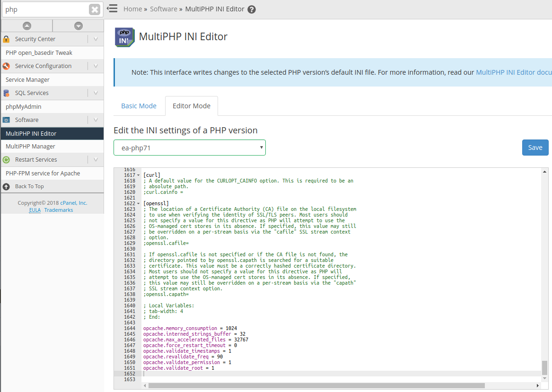Fold the [openssl] section at line 1622

[138, 204]
